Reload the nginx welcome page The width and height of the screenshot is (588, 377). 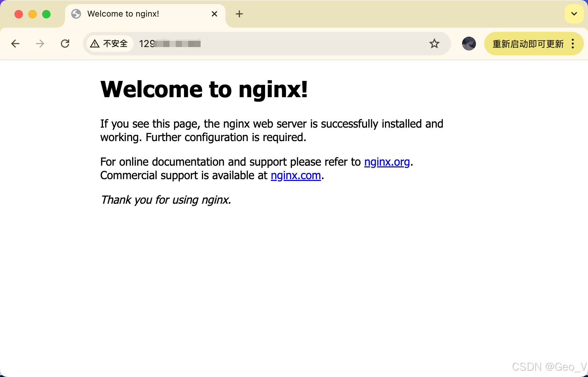[65, 44]
